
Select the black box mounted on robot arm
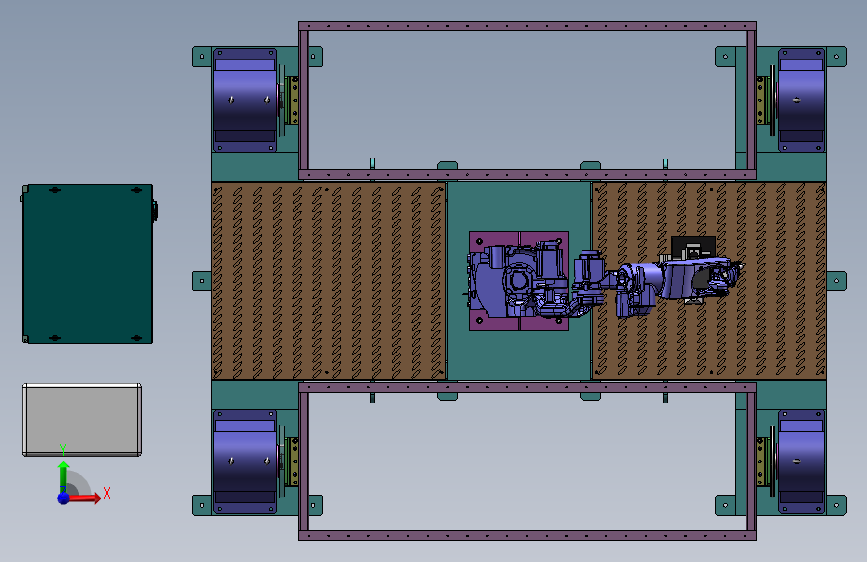click(692, 245)
